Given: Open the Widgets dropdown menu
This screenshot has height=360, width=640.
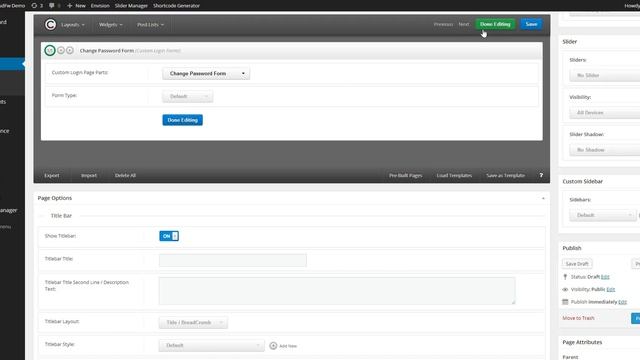Looking at the screenshot, I should coord(111,25).
